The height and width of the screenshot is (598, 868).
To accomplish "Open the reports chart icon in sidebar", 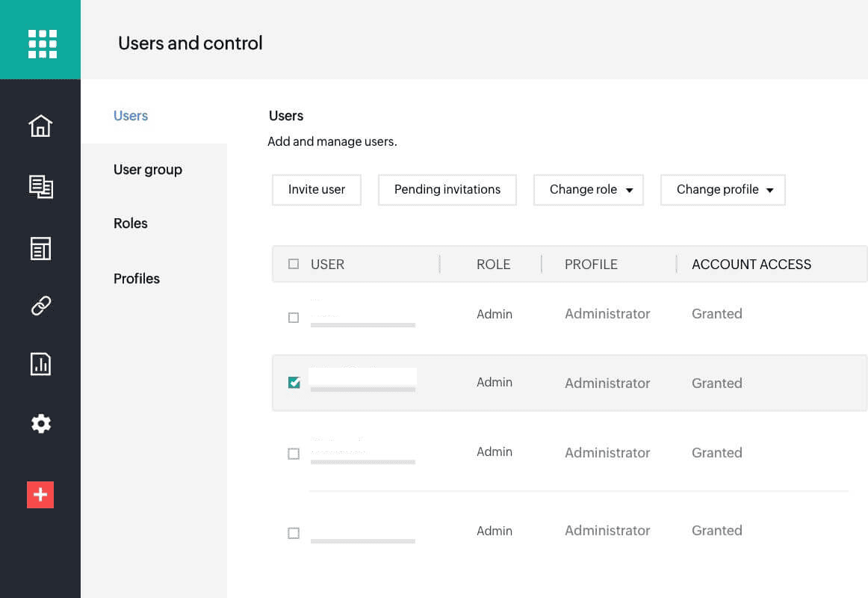I will point(40,364).
